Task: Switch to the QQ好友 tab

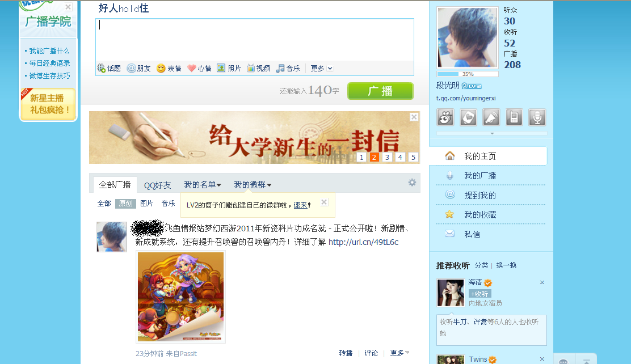Action: point(157,185)
